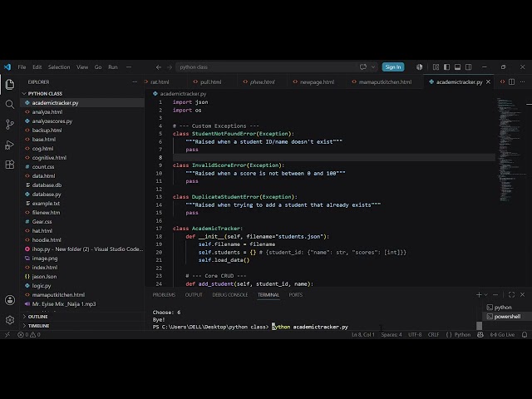Expand the additional menus ellipsis in menu bar
This screenshot has width=532, height=399.
click(x=129, y=67)
